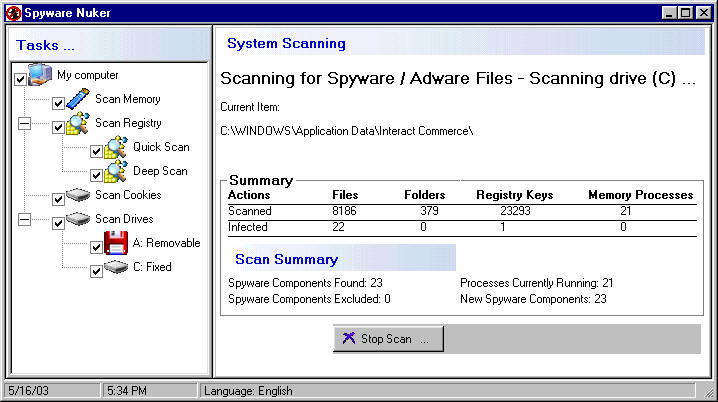Close the Spyware Nuker window
This screenshot has height=402, width=718.
(704, 13)
